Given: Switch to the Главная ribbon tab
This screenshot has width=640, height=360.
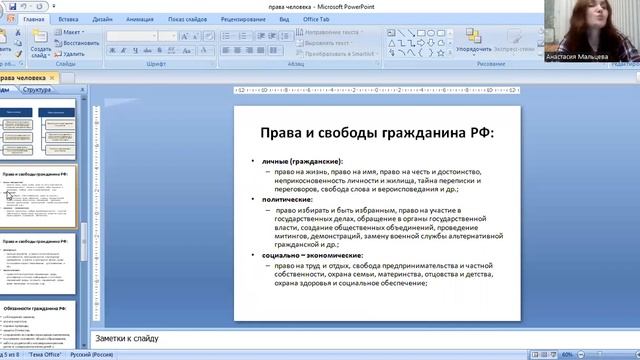Looking at the screenshot, I should 33,19.
